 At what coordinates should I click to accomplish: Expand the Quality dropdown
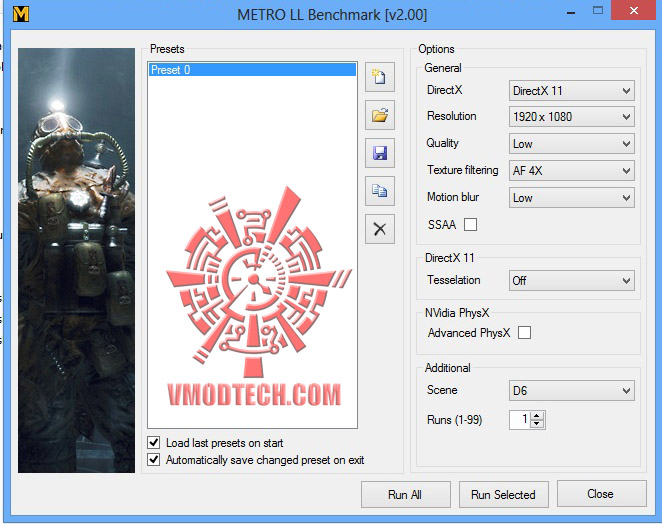[571, 144]
